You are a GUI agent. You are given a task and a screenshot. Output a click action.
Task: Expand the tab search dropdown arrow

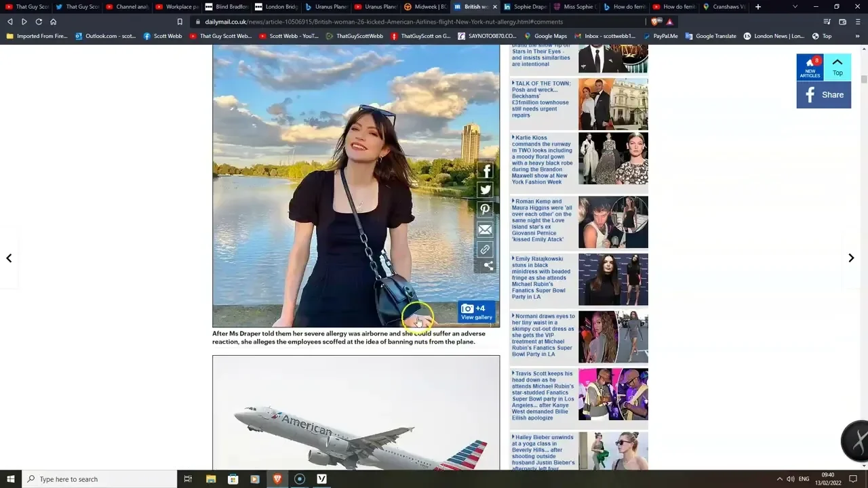pos(795,7)
